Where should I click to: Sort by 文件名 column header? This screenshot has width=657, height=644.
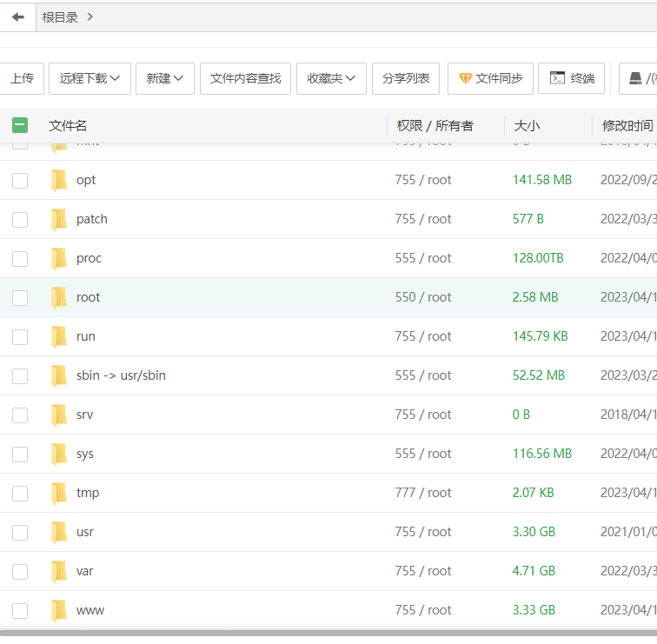(68, 125)
